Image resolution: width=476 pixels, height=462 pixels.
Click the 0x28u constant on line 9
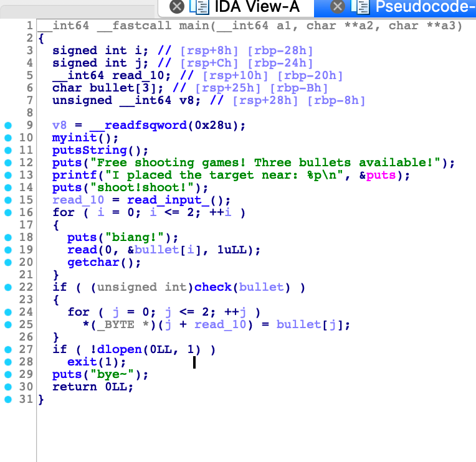(213, 125)
